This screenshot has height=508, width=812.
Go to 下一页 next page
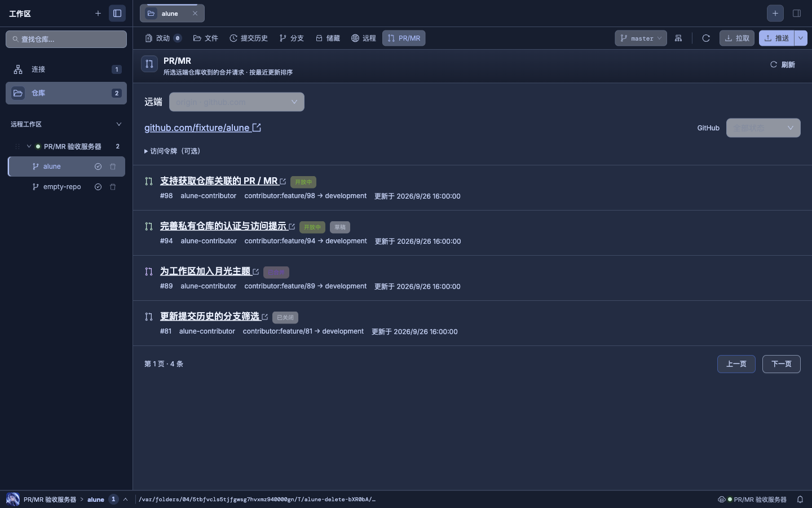click(x=782, y=364)
